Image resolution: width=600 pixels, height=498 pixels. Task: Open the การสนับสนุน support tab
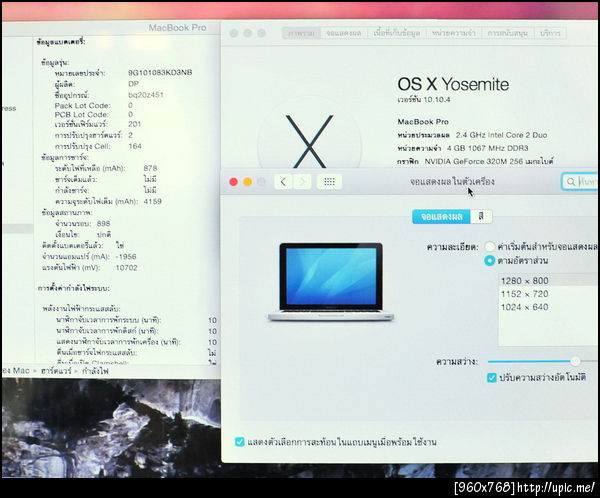[x=508, y=33]
